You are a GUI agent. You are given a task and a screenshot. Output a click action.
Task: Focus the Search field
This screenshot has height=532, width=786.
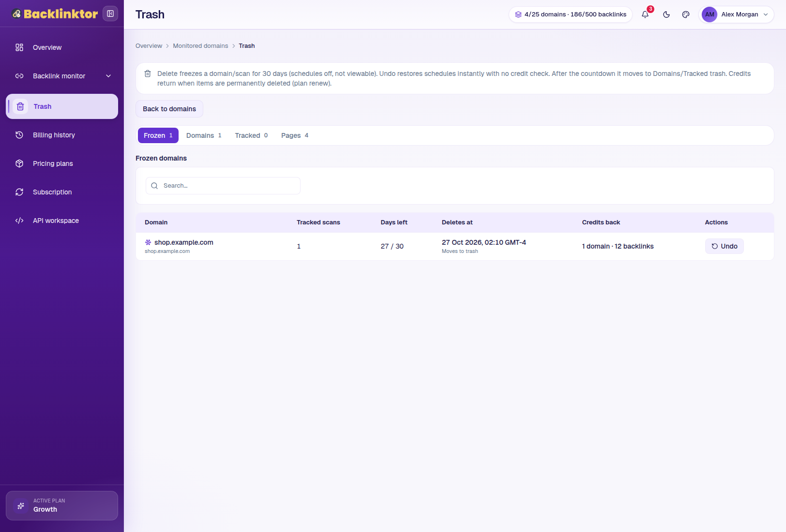[x=223, y=186]
